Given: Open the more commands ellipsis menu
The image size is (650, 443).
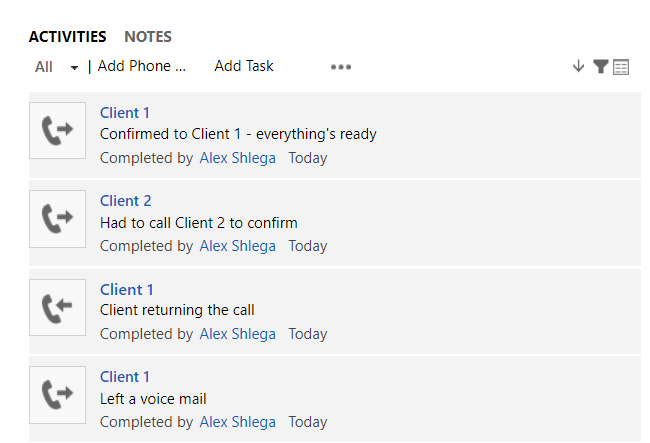Looking at the screenshot, I should tap(341, 67).
